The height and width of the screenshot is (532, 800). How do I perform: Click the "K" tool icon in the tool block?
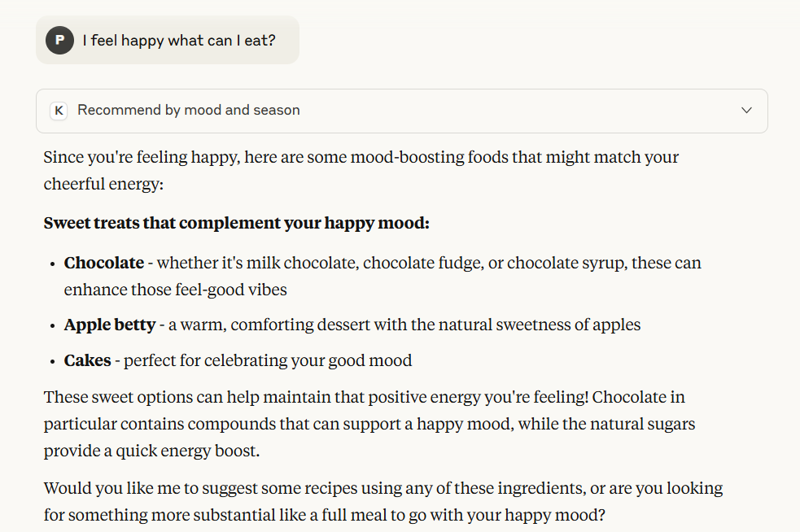59,111
